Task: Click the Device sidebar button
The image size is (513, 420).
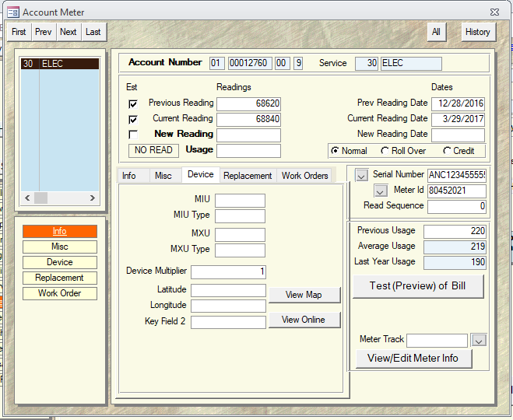Action: [60, 262]
